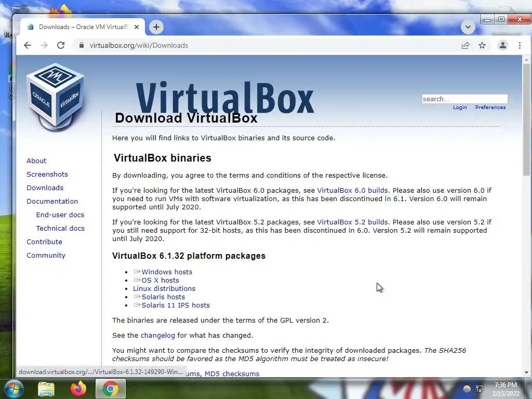Image resolution: width=532 pixels, height=399 pixels.
Task: Click the external-link icon beside Windows hosts
Action: 137,272
